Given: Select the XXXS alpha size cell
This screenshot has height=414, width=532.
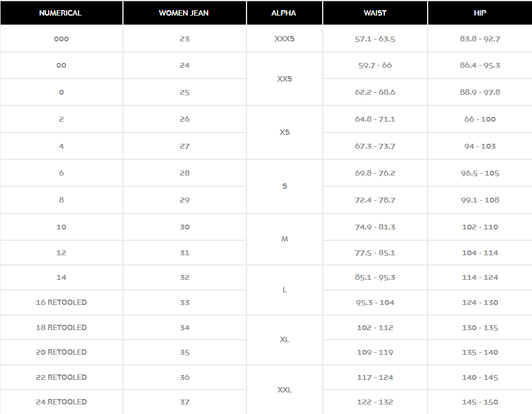Looking at the screenshot, I should tap(284, 38).
